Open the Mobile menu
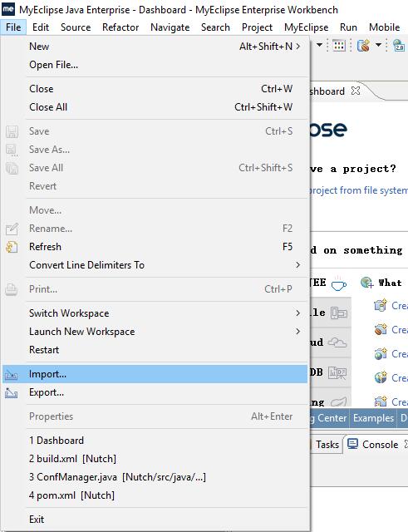This screenshot has width=408, height=532. tap(384, 27)
